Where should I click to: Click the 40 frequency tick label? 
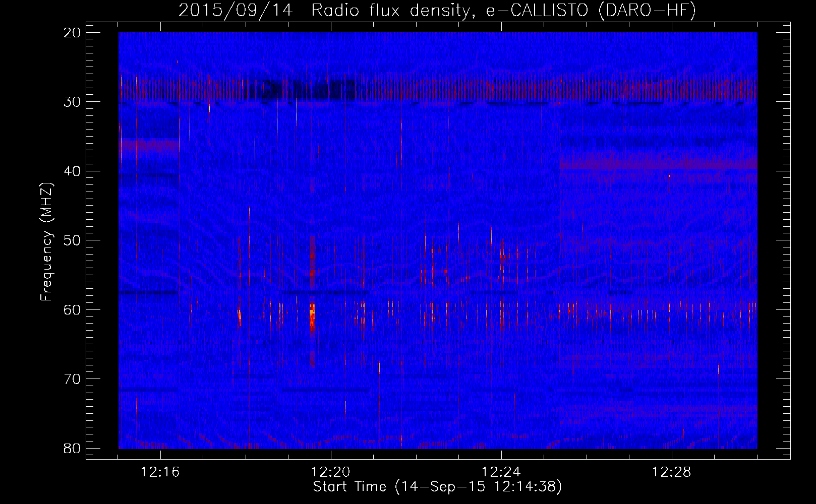73,171
